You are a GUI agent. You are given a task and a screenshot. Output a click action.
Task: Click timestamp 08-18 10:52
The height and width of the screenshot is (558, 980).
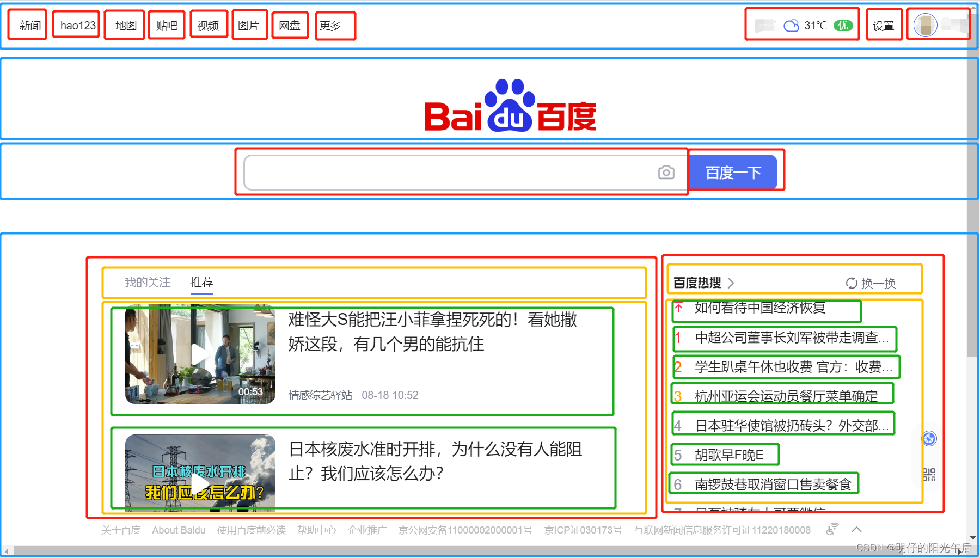click(390, 395)
